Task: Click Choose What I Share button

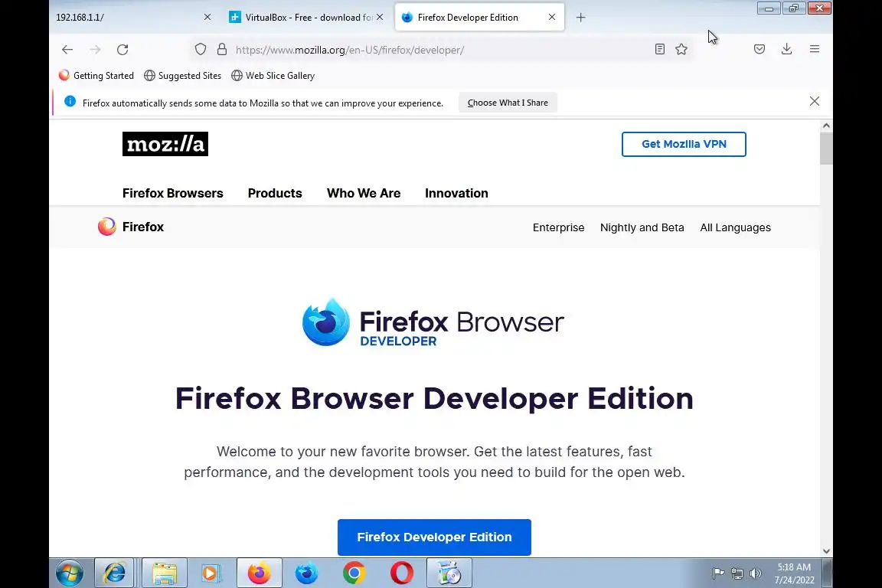Action: point(508,103)
